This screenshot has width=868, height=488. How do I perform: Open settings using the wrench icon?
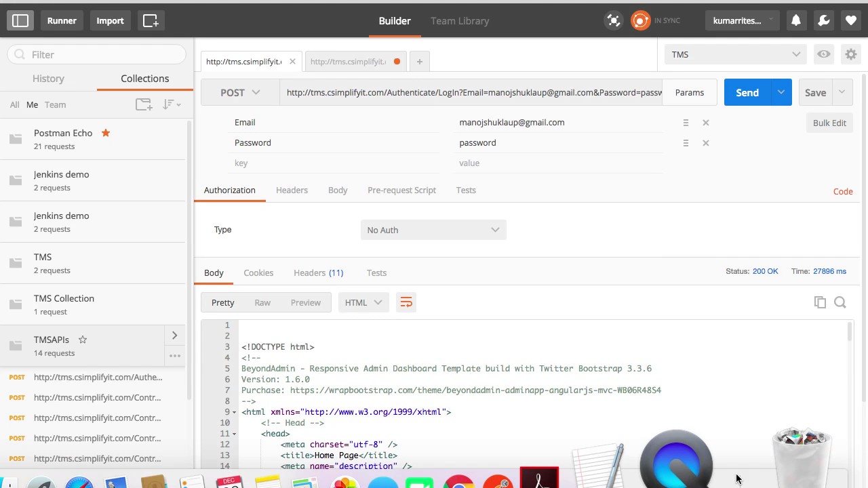(x=824, y=21)
